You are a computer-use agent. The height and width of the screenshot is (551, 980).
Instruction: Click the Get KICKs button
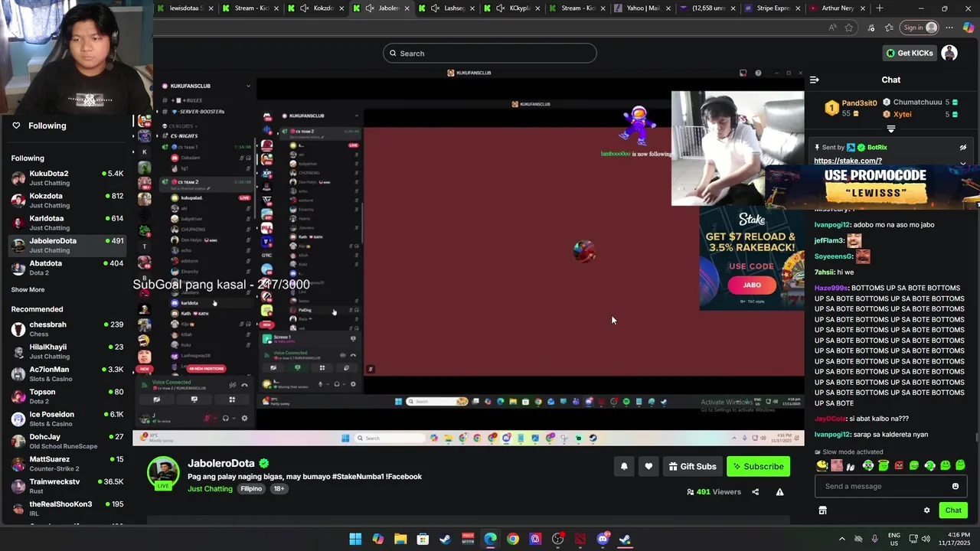[x=910, y=53]
